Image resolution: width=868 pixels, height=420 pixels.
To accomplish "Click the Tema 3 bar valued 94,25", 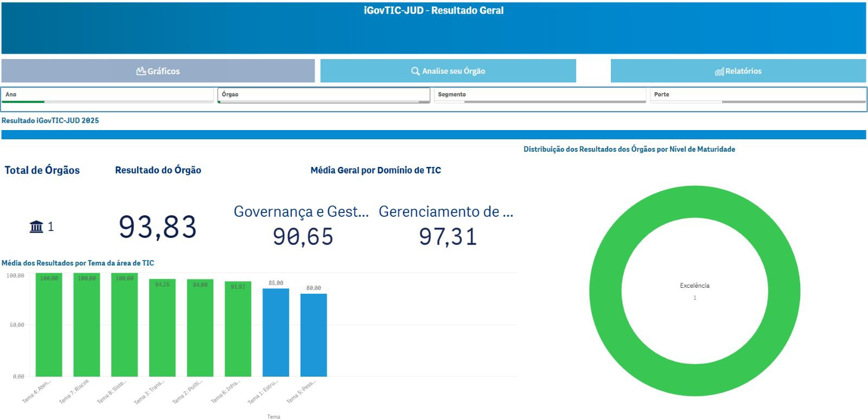I will [x=162, y=327].
